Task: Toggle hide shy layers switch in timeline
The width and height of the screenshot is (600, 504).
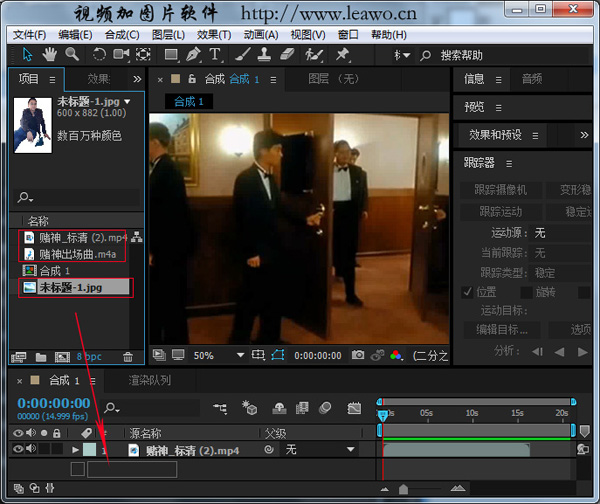Action: point(279,408)
